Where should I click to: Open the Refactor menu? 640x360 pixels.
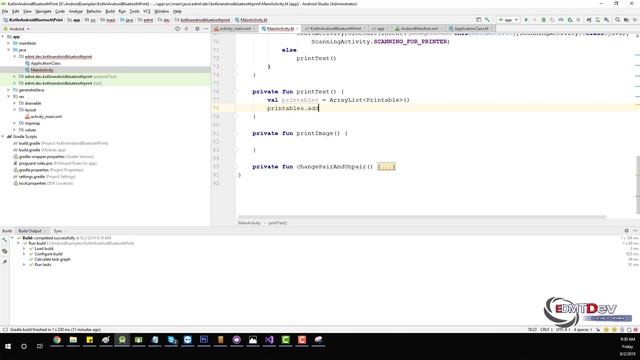coord(93,11)
